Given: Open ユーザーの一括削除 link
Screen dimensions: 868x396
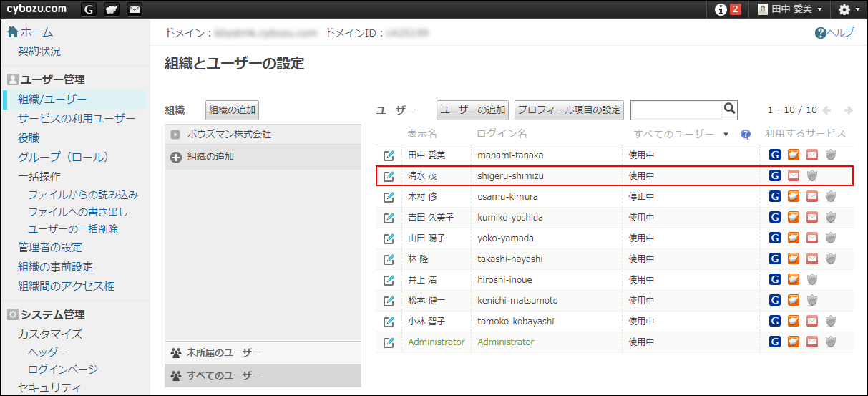Looking at the screenshot, I should [x=73, y=229].
